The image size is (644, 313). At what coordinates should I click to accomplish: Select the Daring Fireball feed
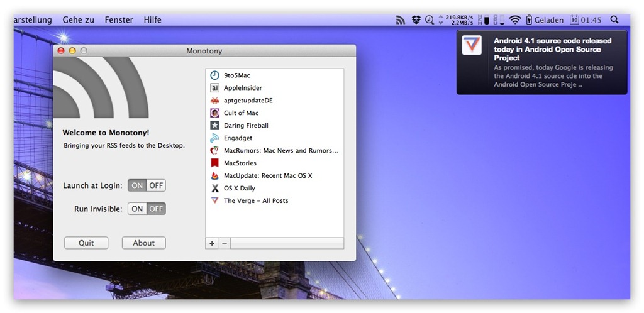tap(274, 126)
